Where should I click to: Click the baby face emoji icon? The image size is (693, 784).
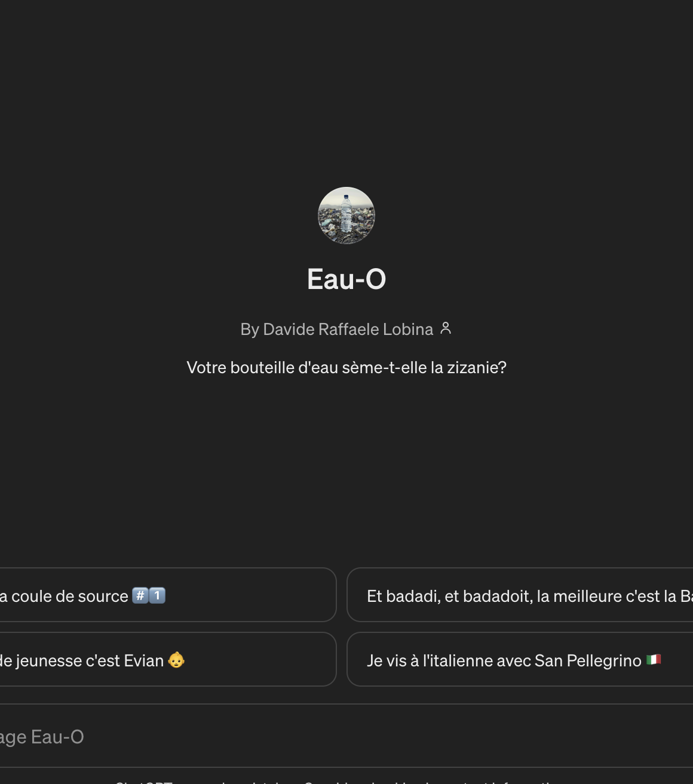(x=176, y=660)
